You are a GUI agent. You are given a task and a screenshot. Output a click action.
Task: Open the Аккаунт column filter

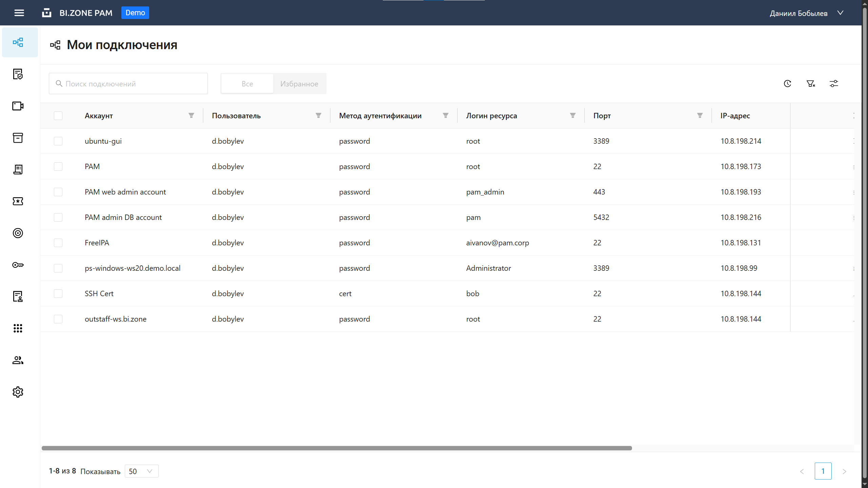[x=191, y=116]
